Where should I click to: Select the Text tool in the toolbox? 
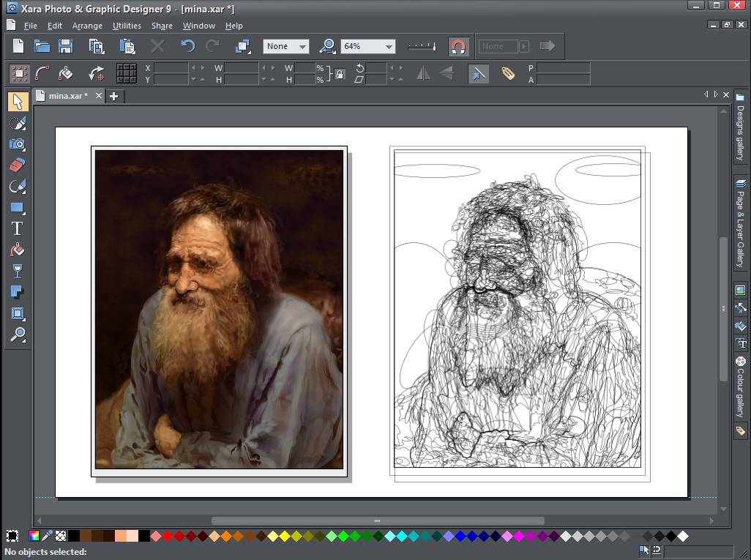point(18,228)
